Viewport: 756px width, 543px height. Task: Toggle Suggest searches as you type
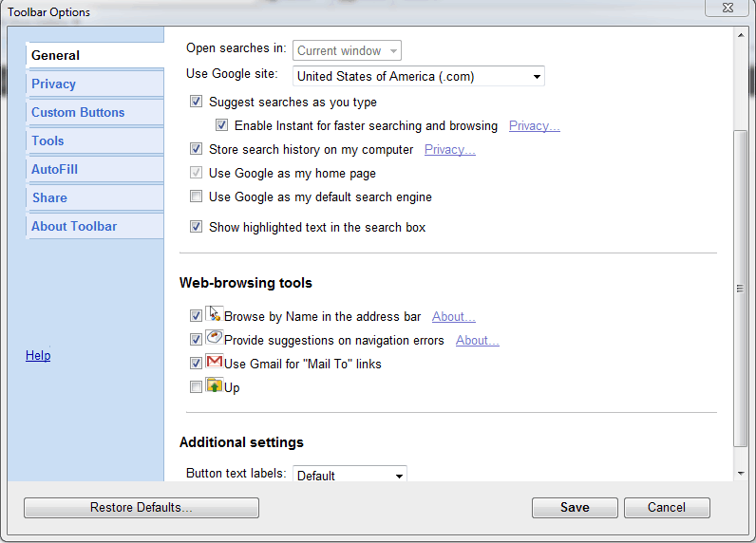(x=196, y=102)
